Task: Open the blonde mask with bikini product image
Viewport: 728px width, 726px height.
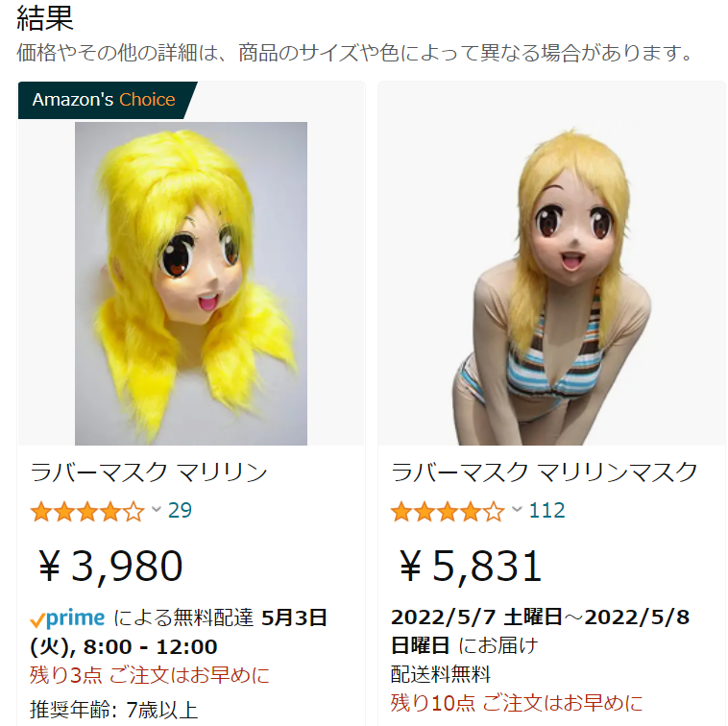Action: coord(551,285)
